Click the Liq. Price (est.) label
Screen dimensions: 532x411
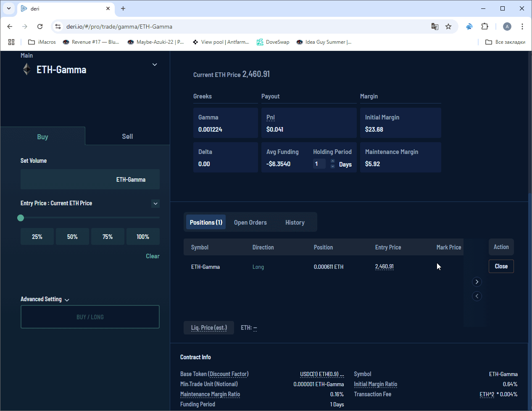(209, 328)
